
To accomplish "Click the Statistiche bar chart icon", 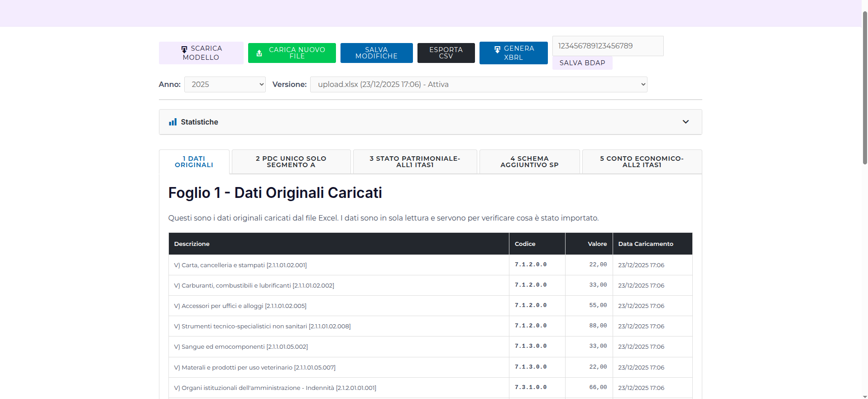I will pyautogui.click(x=173, y=122).
